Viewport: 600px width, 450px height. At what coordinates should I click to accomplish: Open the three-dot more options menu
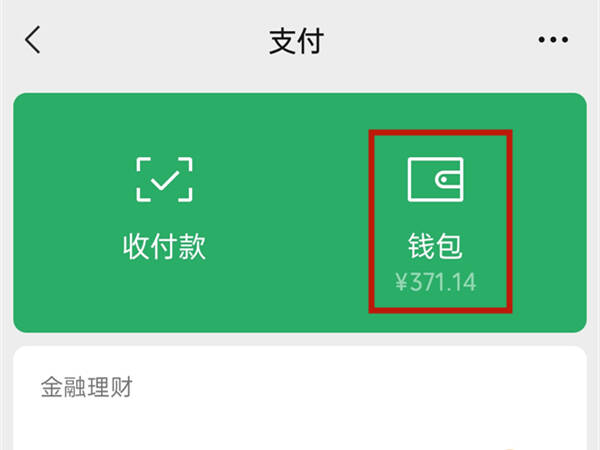[x=553, y=39]
